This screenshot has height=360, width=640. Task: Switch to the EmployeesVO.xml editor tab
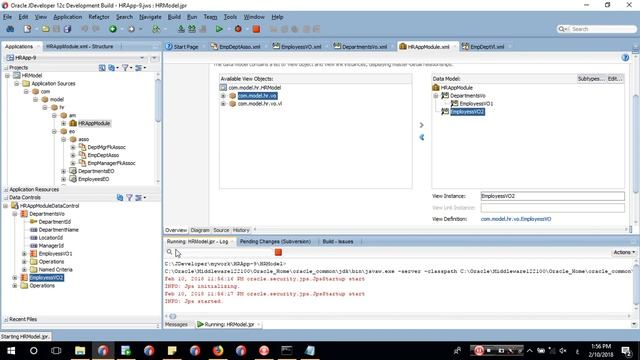click(297, 47)
